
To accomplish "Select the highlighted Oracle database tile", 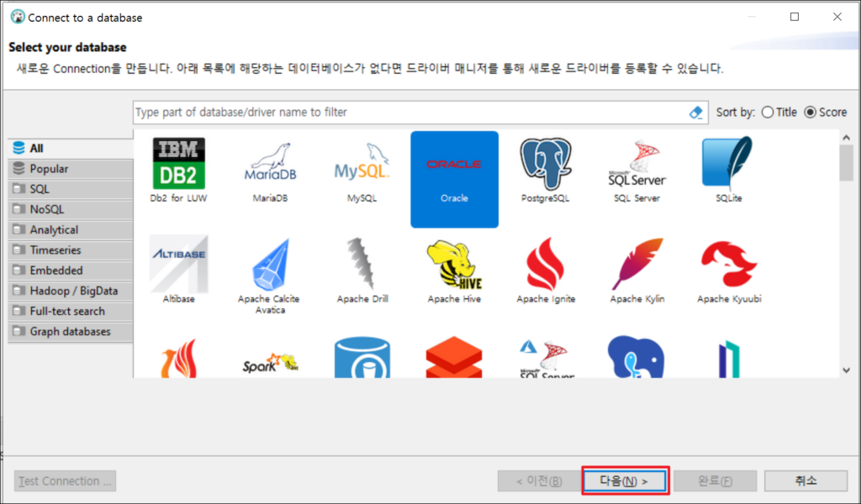I will pos(454,179).
